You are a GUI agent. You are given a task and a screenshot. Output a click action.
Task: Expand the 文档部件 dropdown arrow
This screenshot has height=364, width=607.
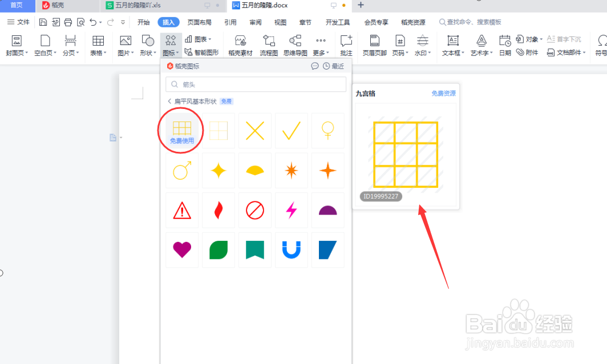coord(584,52)
